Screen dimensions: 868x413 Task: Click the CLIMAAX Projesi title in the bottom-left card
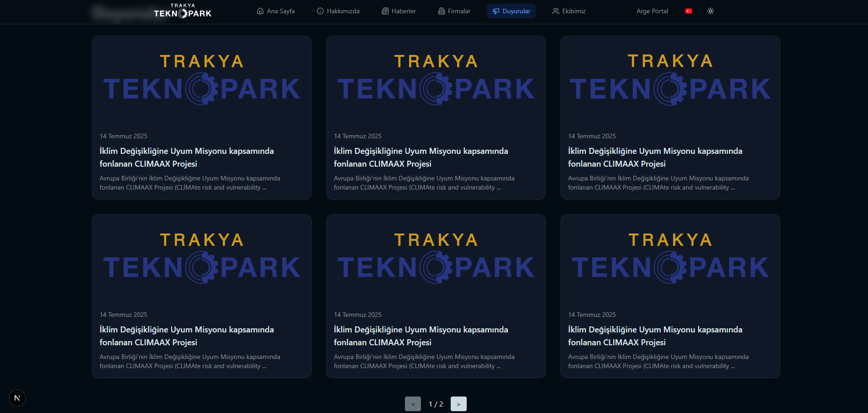click(x=187, y=336)
